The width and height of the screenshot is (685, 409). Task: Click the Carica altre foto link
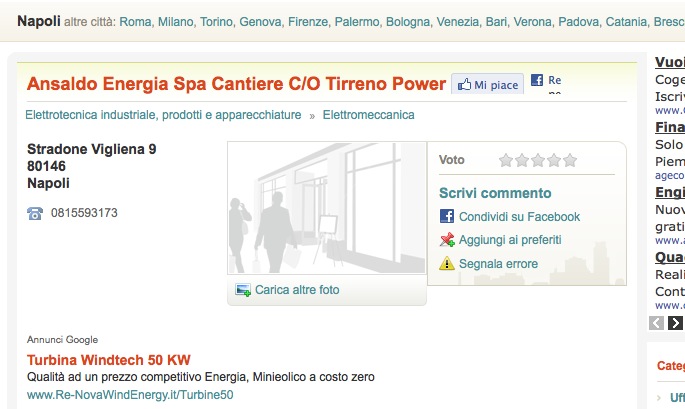[297, 290]
